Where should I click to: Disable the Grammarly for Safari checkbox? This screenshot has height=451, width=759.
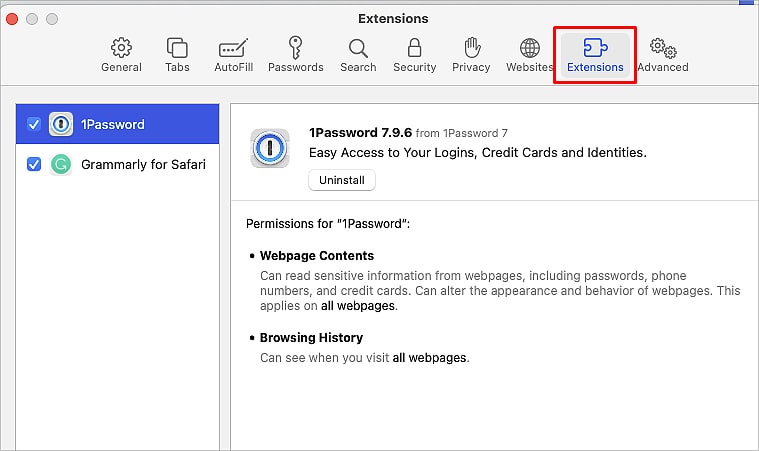(34, 164)
